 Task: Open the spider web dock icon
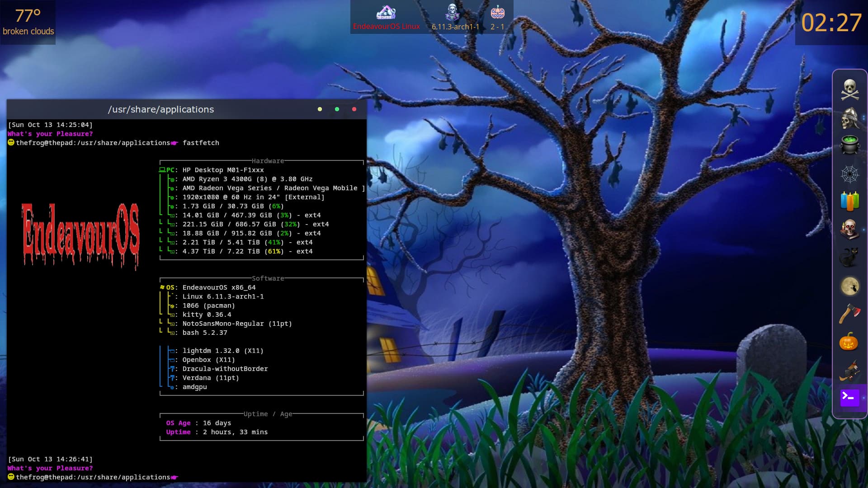tap(849, 174)
